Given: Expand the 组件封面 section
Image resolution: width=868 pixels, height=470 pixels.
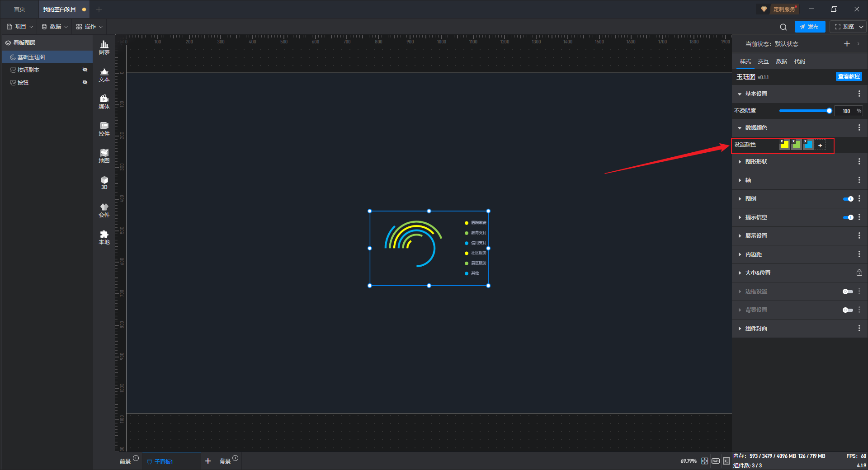Looking at the screenshot, I should (740, 329).
